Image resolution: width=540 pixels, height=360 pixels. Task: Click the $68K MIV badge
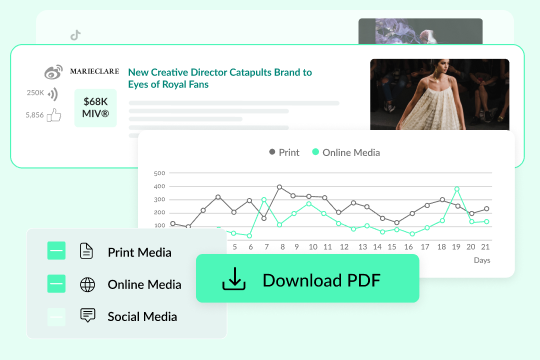95,108
